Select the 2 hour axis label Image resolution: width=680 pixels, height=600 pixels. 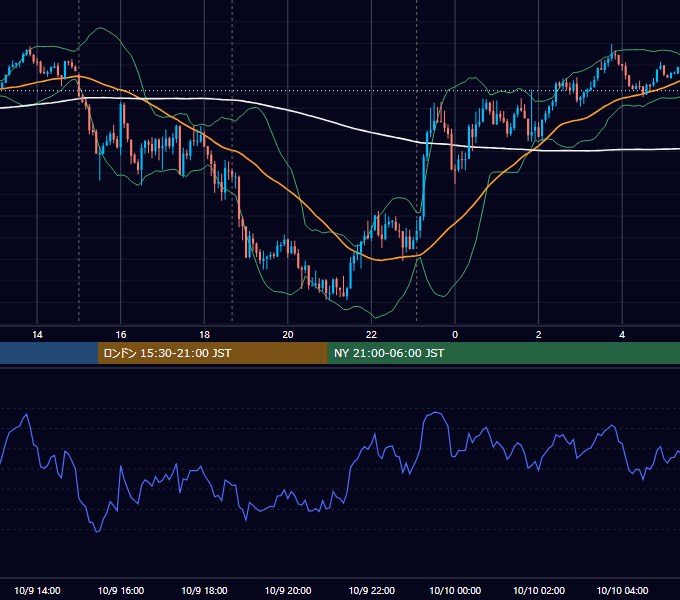click(x=538, y=335)
